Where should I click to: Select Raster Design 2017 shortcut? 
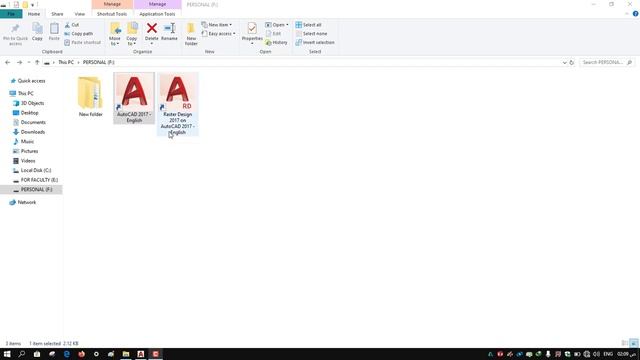[178, 104]
